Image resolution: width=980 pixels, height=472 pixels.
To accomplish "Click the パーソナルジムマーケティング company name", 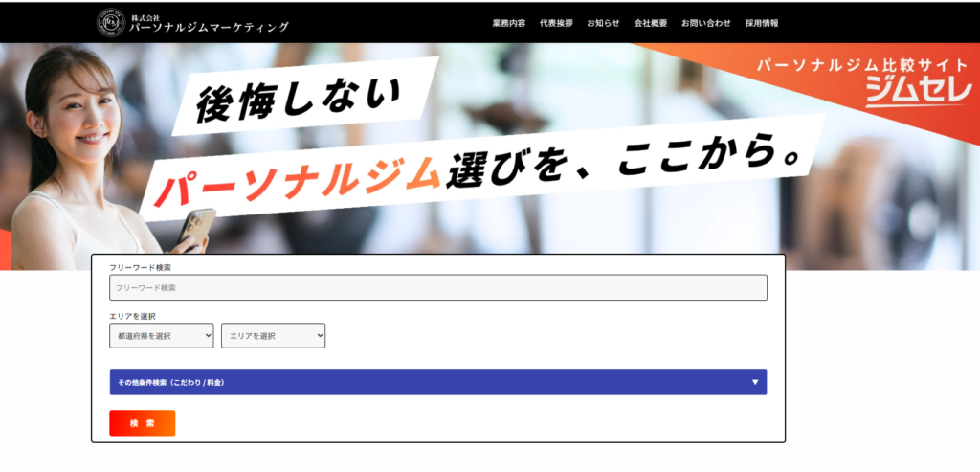I will click(x=209, y=27).
